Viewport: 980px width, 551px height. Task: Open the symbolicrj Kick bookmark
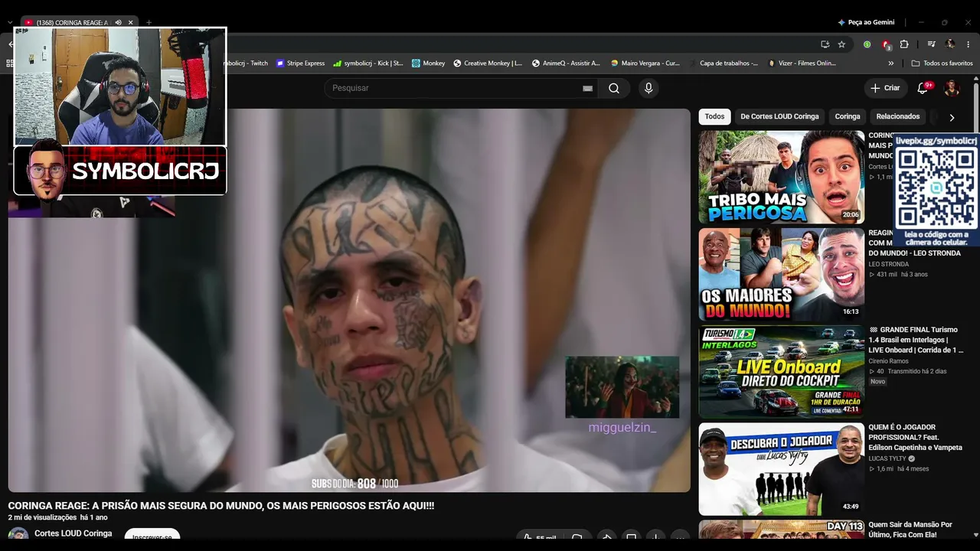pyautogui.click(x=368, y=64)
